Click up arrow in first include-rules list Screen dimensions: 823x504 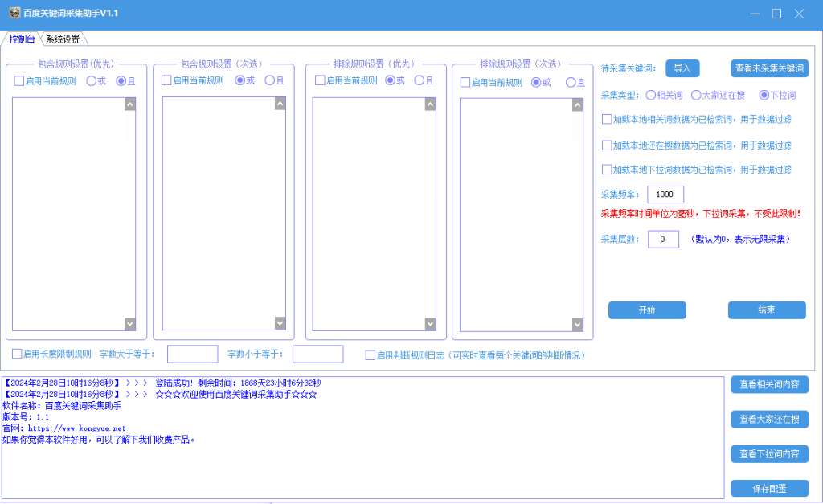coord(130,104)
